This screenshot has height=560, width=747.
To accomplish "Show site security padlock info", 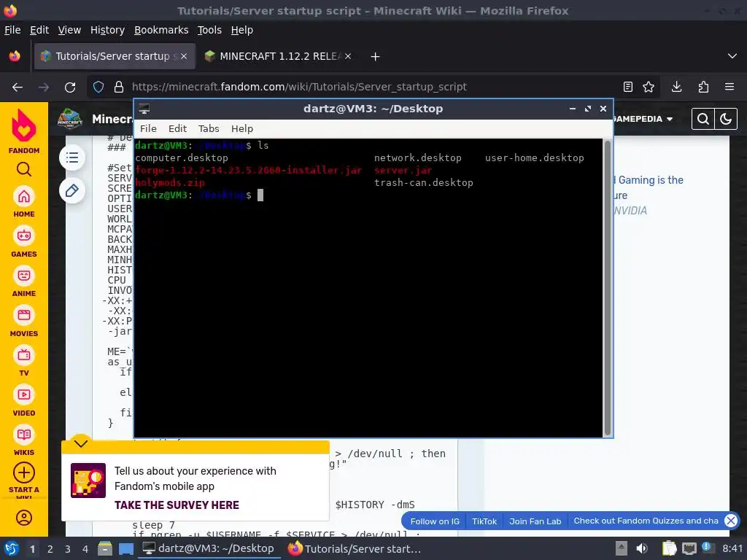I will coord(119,87).
